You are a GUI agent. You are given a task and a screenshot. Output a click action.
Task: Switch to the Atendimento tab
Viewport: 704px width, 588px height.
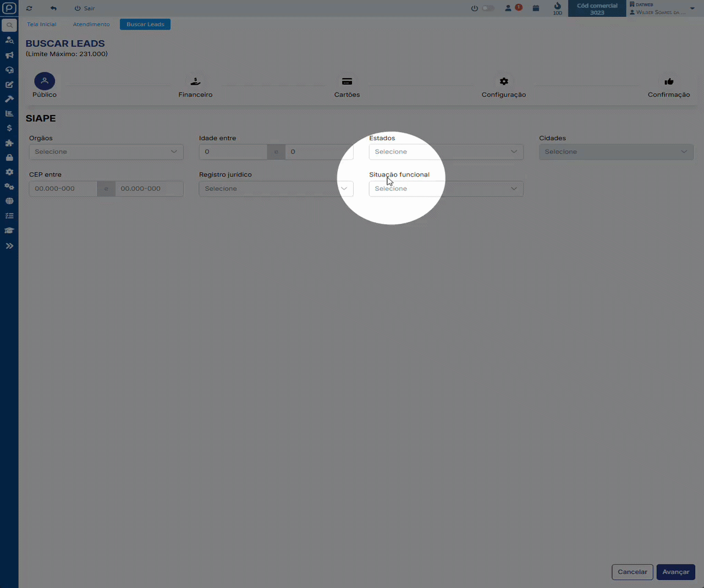click(91, 24)
